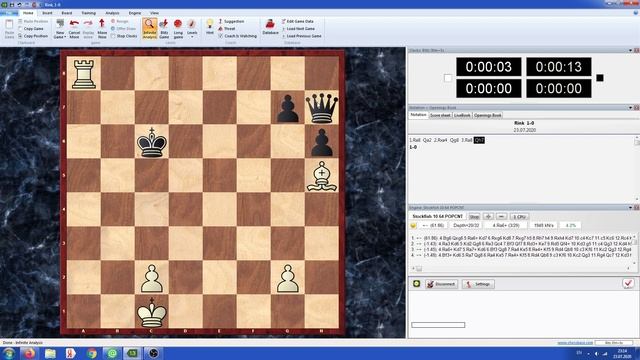The height and width of the screenshot is (360, 640).
Task: Click Copy Game in clipboard group
Action: (x=31, y=29)
